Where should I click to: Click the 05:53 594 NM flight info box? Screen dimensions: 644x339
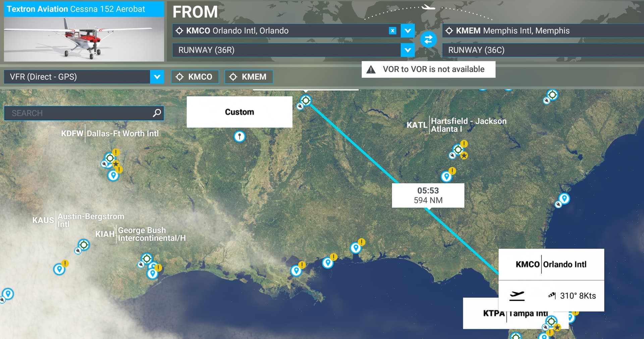pos(428,195)
